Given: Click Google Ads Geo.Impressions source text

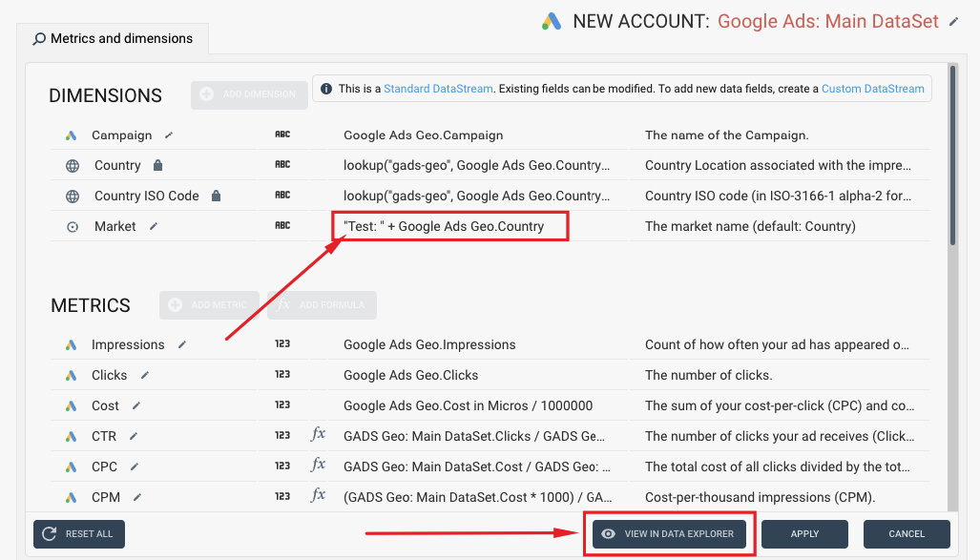Looking at the screenshot, I should click(x=429, y=344).
